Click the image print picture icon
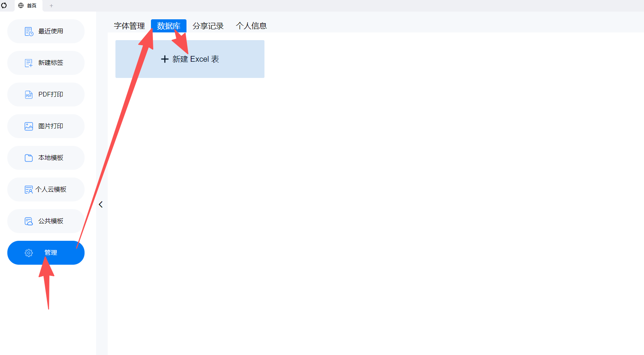This screenshot has height=355, width=644. point(29,127)
